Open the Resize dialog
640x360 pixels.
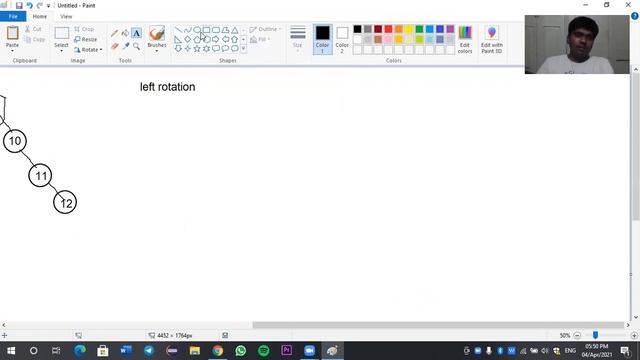[x=86, y=39]
